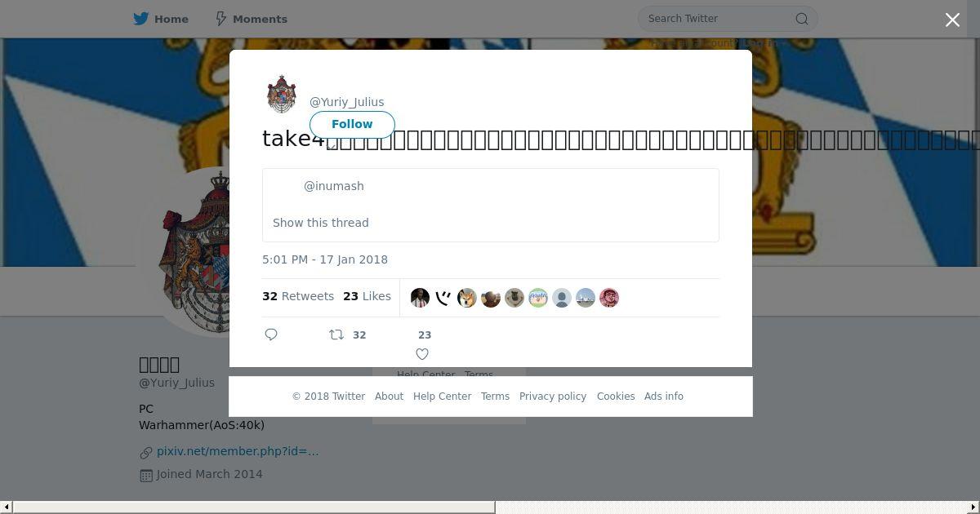This screenshot has height=514, width=980.
Task: Click first liker's avatar thumbnail
Action: [420, 298]
